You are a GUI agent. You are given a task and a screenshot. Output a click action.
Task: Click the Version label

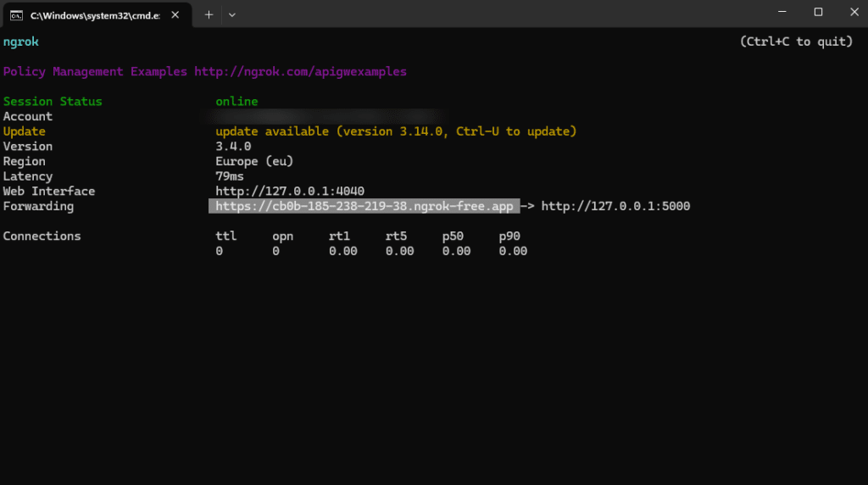pyautogui.click(x=28, y=146)
